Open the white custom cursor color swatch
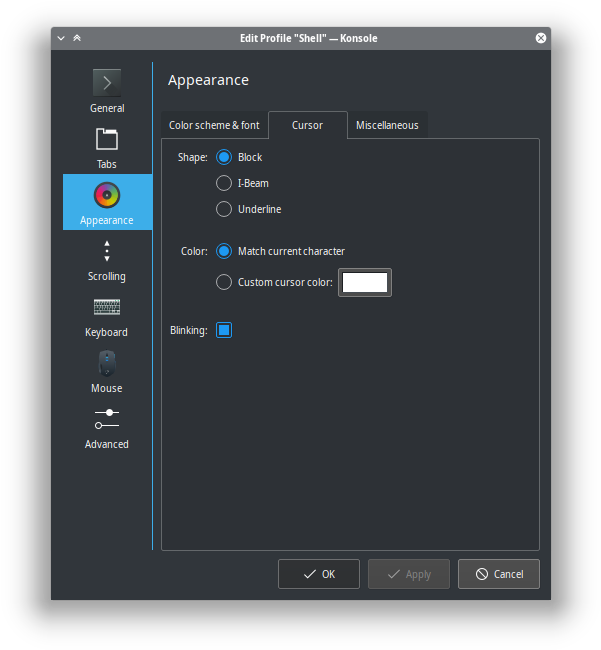 pyautogui.click(x=365, y=282)
